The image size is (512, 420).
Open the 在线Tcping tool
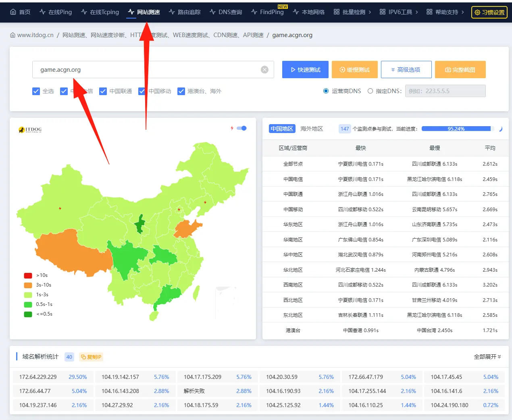click(100, 12)
